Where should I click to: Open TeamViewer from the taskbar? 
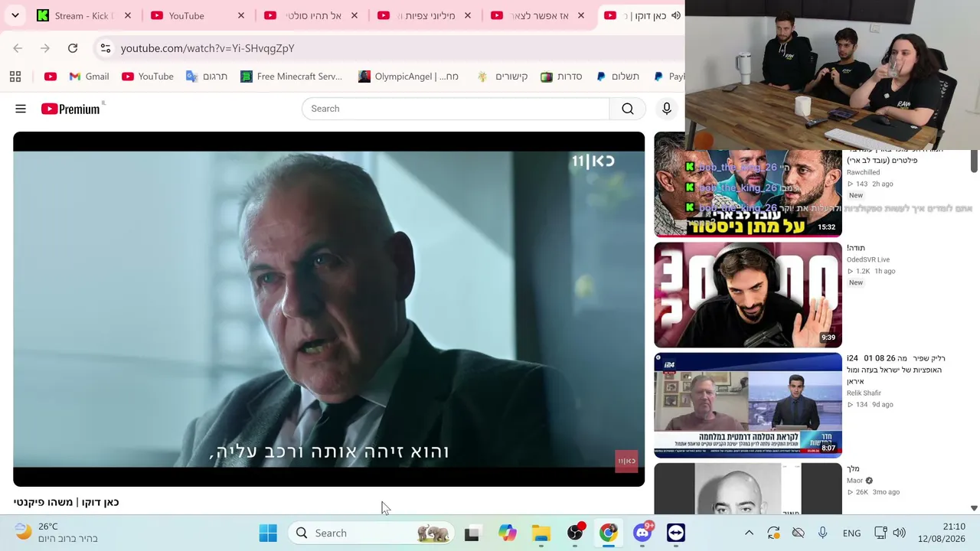676,533
